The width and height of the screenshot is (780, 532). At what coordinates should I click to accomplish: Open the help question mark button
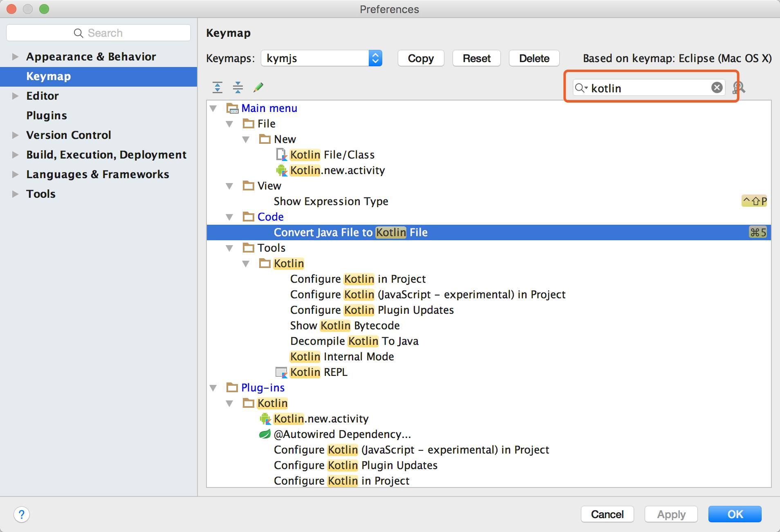[x=22, y=514]
